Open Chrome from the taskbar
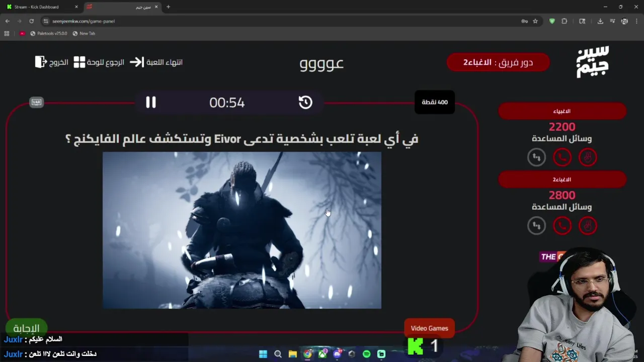 point(308,354)
